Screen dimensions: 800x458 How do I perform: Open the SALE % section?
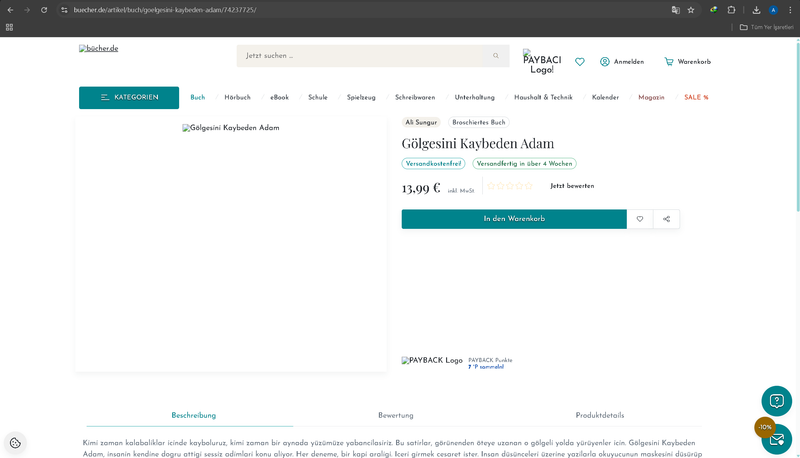[x=696, y=97]
